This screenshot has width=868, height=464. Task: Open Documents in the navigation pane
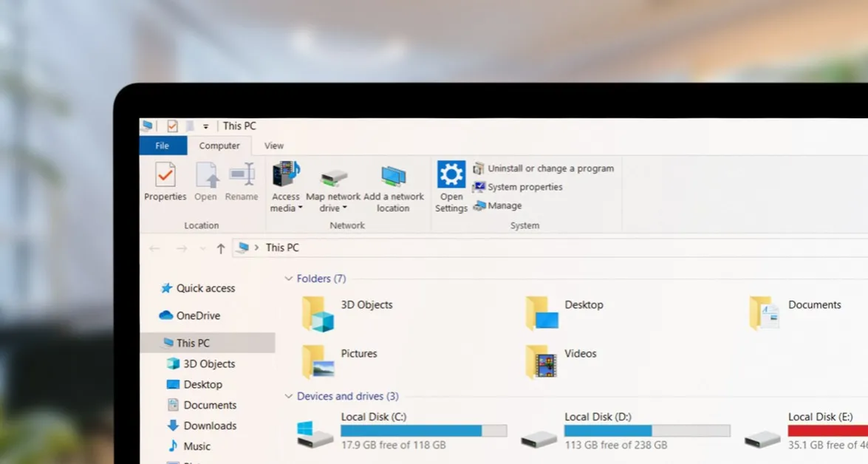[202, 405]
